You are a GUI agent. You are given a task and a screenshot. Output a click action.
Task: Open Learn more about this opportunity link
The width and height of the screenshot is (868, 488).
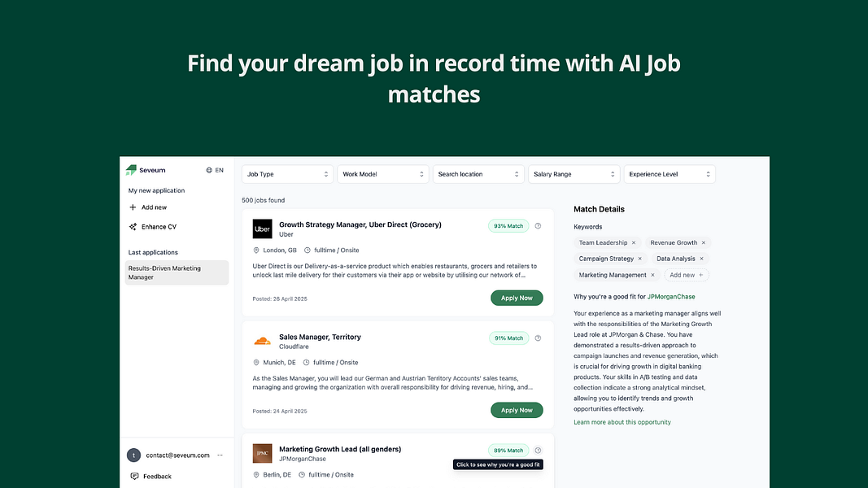pos(622,422)
